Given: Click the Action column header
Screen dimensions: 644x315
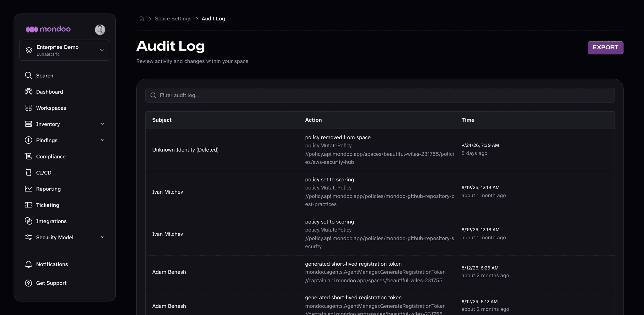Looking at the screenshot, I should pyautogui.click(x=314, y=120).
